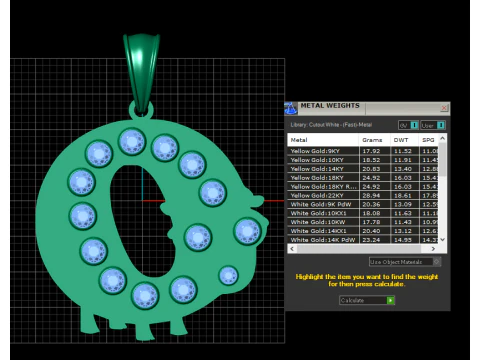This screenshot has width=480, height=360.
Task: Select the Yellow Gold:10KY row
Action: [363, 160]
